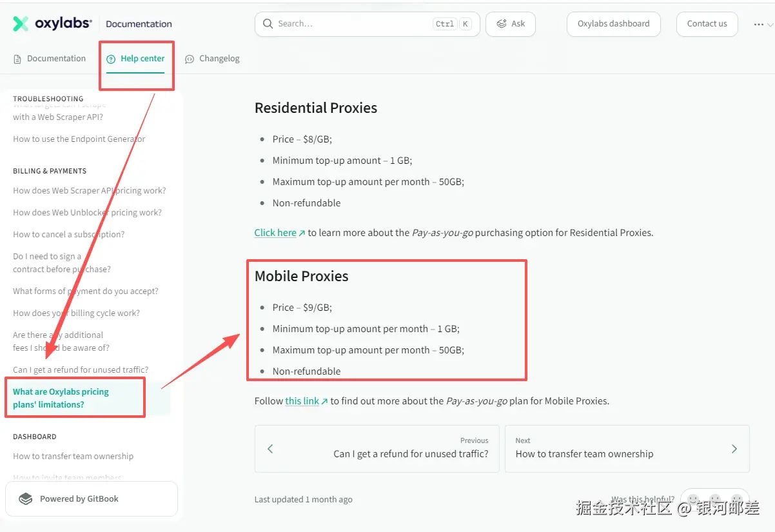The image size is (775, 532).
Task: Click the right arrow on the Next card
Action: pyautogui.click(x=734, y=449)
